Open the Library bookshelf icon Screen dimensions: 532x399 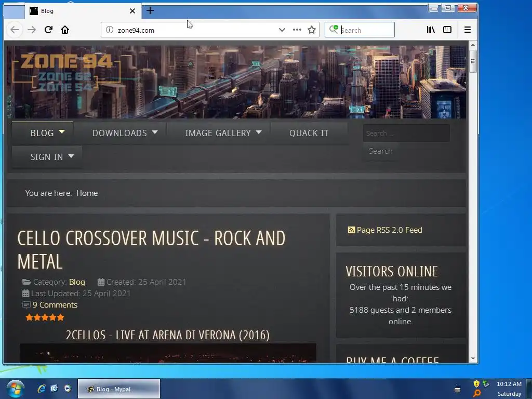[x=431, y=30]
